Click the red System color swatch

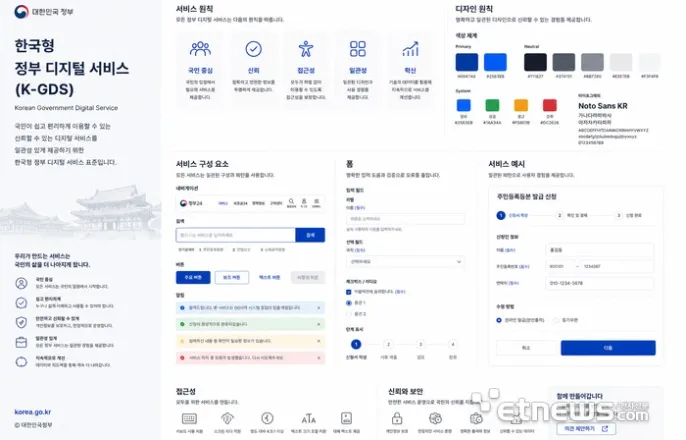tap(550, 105)
